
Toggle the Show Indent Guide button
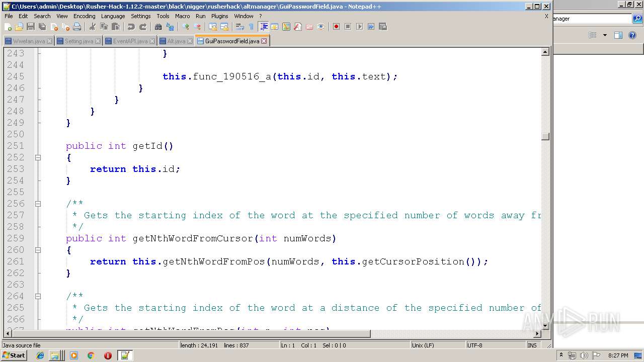(263, 27)
